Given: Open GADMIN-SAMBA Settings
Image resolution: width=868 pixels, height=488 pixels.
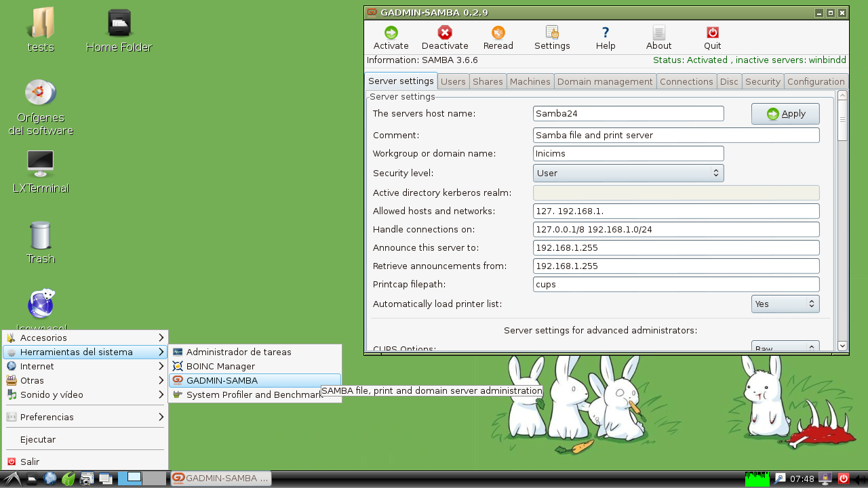Looking at the screenshot, I should click(x=551, y=37).
